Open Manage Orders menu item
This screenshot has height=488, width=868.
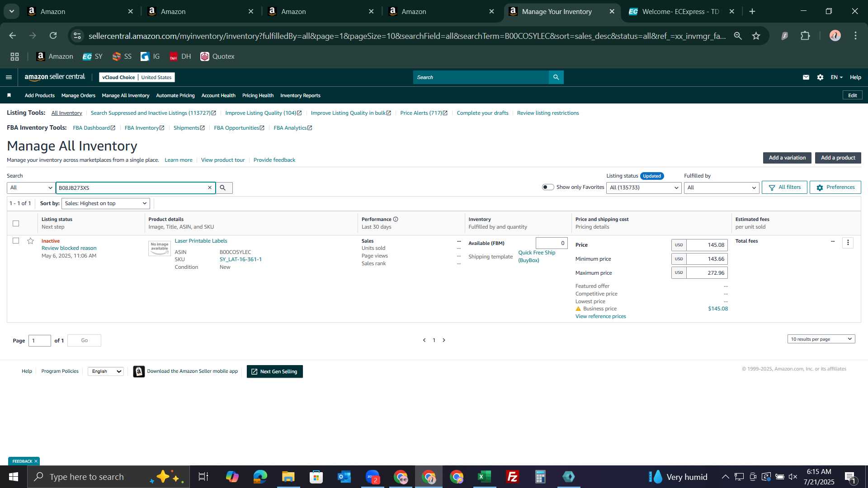tap(78, 95)
